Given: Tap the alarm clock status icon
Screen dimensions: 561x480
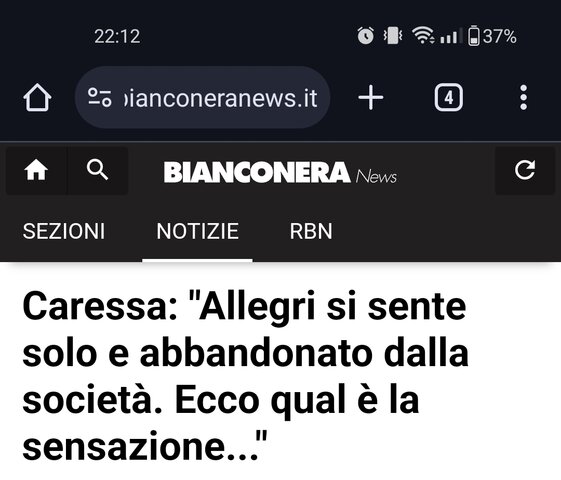Looking at the screenshot, I should [x=365, y=36].
